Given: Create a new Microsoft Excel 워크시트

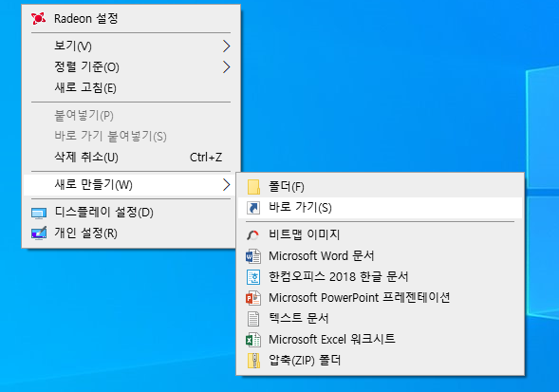Looking at the screenshot, I should coord(380,340).
